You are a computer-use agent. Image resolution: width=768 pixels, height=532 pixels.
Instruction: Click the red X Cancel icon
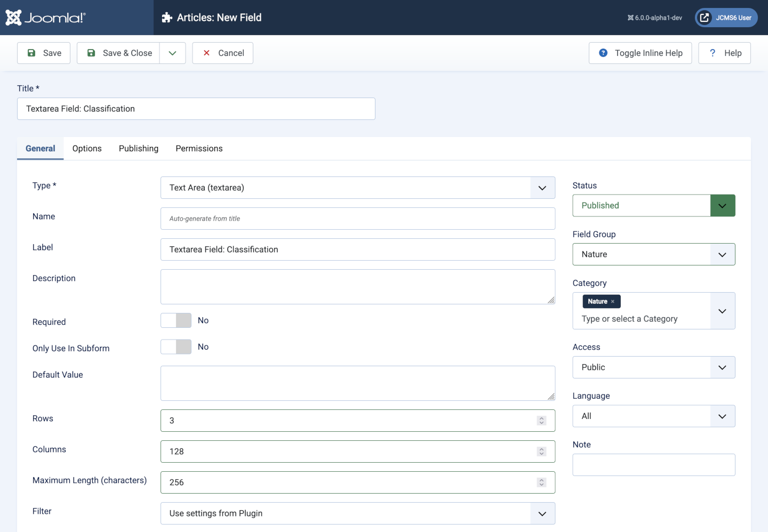206,53
